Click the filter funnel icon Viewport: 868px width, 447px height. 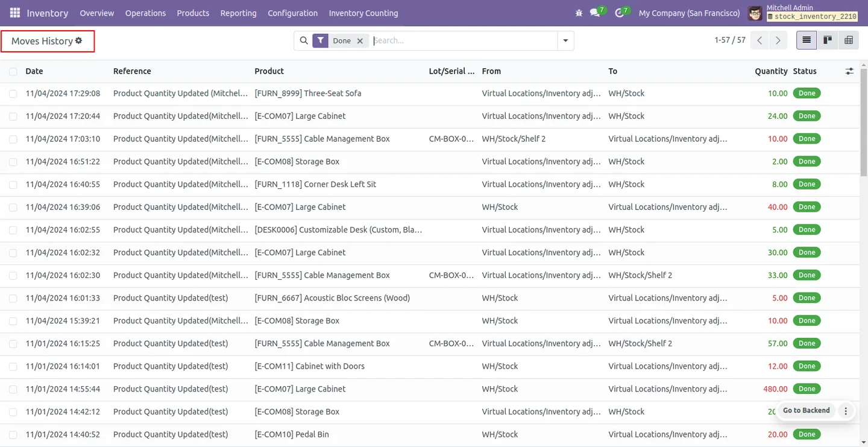pos(321,40)
